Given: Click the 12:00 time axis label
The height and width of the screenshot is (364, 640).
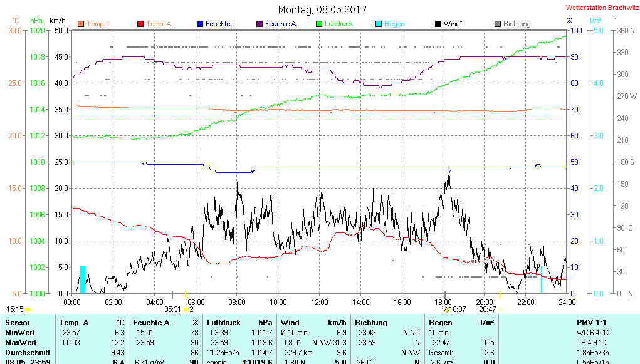Looking at the screenshot, I should pos(320,302).
